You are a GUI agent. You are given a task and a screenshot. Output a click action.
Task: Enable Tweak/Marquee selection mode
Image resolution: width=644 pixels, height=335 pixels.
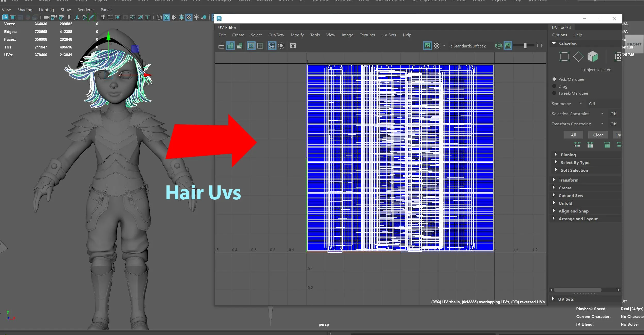point(554,93)
